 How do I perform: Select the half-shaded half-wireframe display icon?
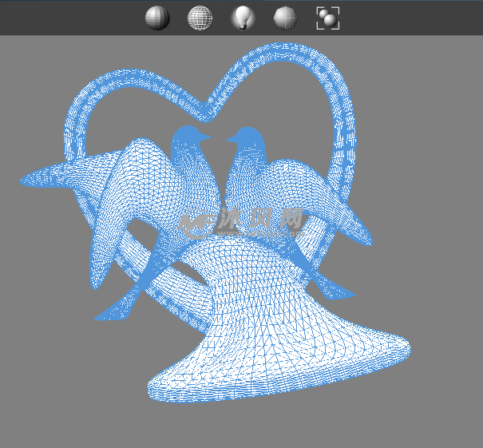pyautogui.click(x=285, y=18)
